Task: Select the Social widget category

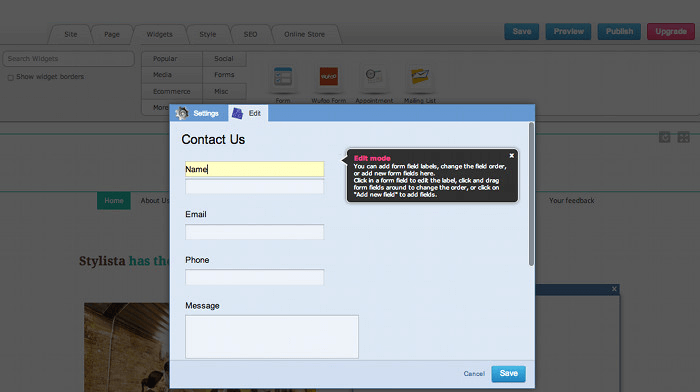Action: [224, 58]
